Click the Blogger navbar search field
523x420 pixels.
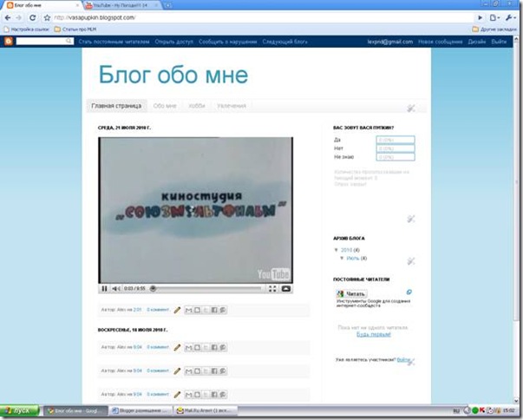point(45,41)
